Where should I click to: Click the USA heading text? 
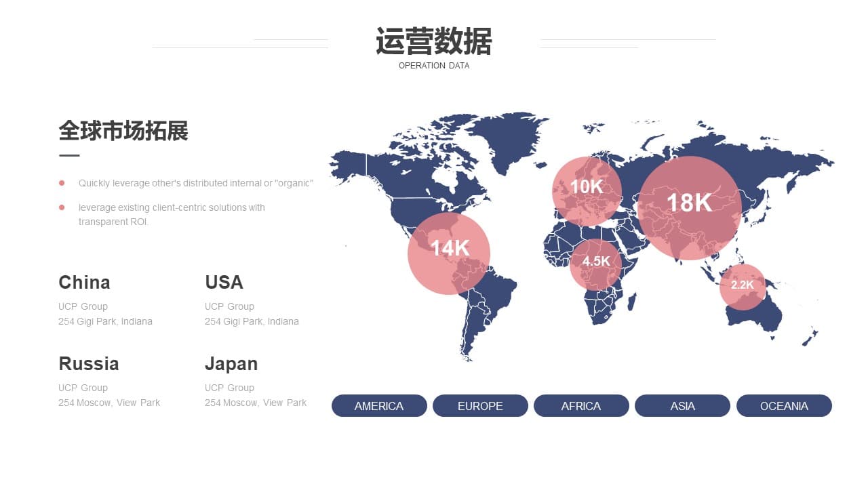click(x=224, y=283)
